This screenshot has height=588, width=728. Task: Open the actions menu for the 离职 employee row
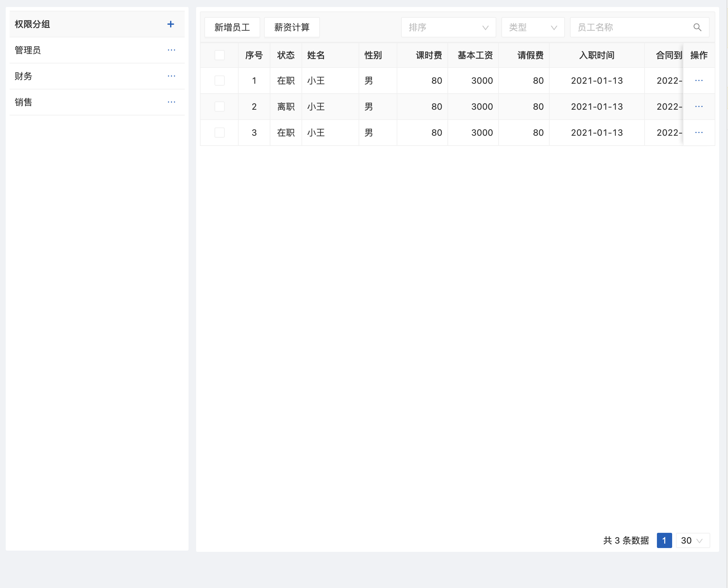tap(699, 106)
